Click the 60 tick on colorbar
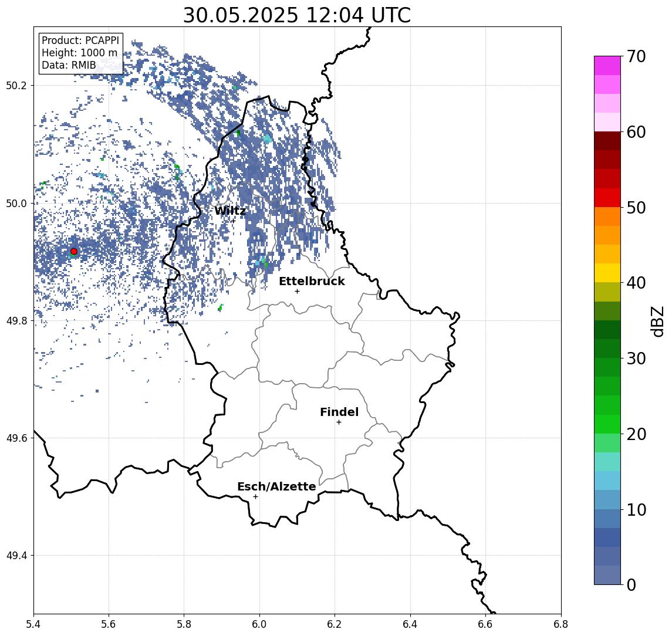 coord(636,132)
